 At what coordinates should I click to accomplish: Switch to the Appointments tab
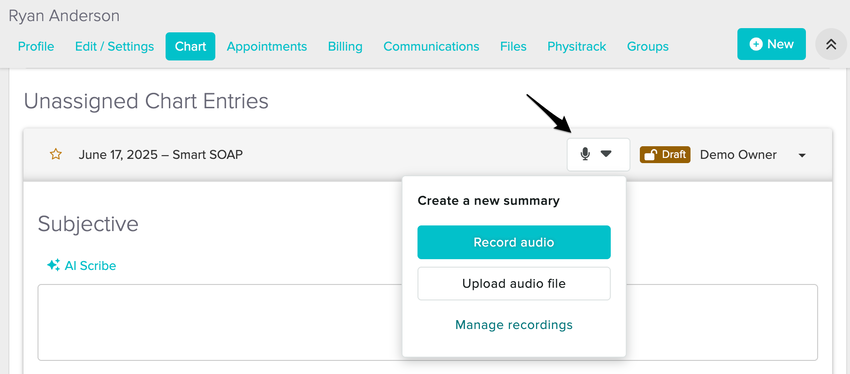(267, 47)
